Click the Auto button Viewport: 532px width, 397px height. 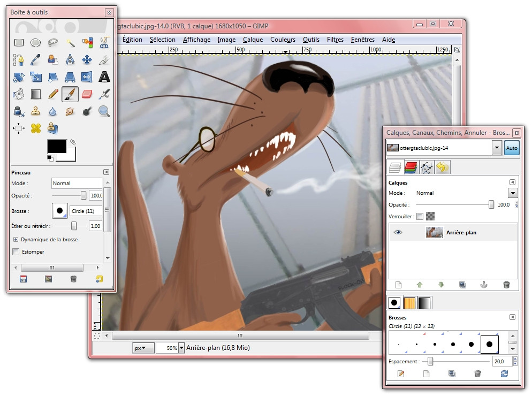[x=511, y=148]
